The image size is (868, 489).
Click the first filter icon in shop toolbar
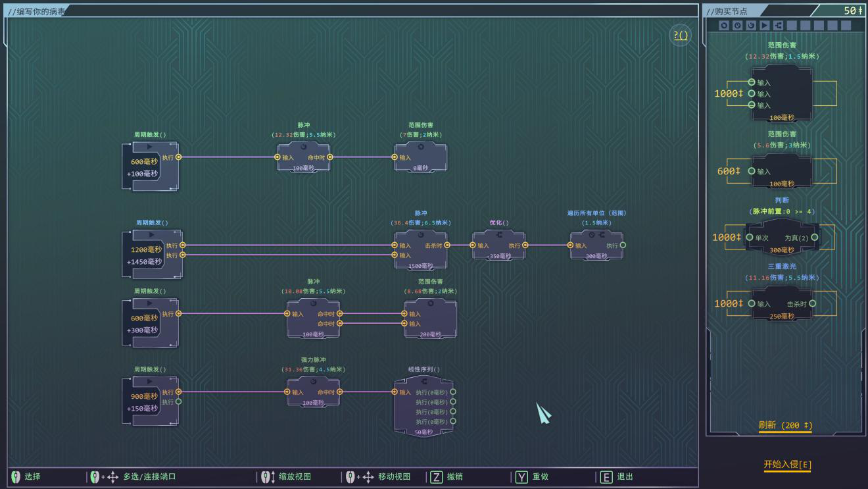click(724, 26)
